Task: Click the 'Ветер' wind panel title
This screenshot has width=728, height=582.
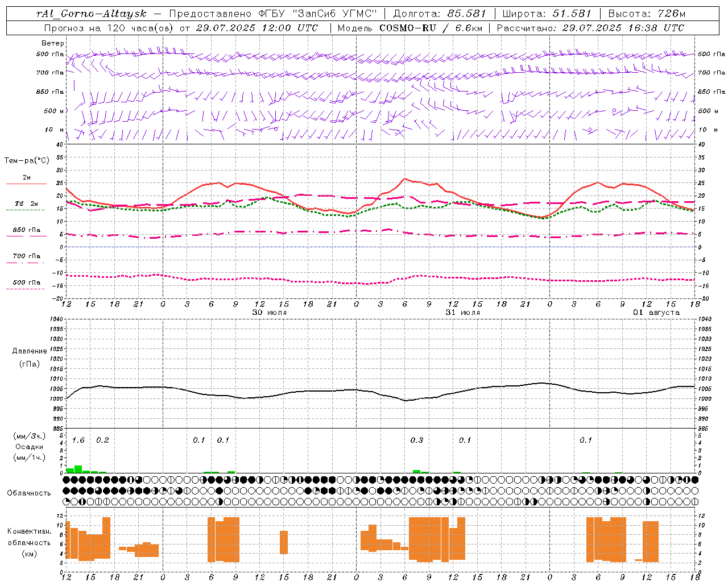Action: [x=53, y=43]
